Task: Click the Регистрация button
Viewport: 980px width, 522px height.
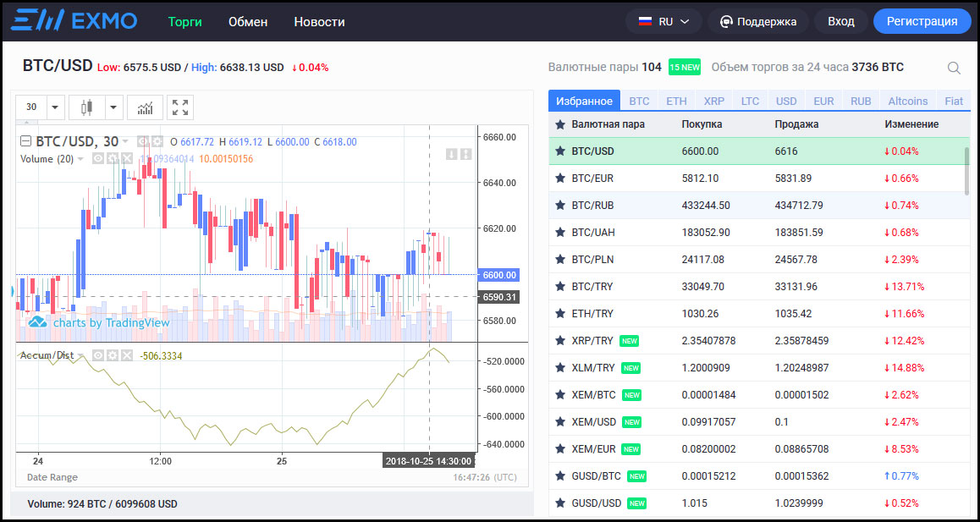Action: coord(922,21)
